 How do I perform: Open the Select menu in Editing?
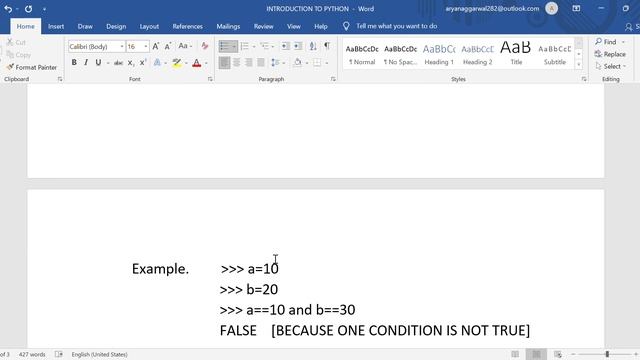coord(611,66)
